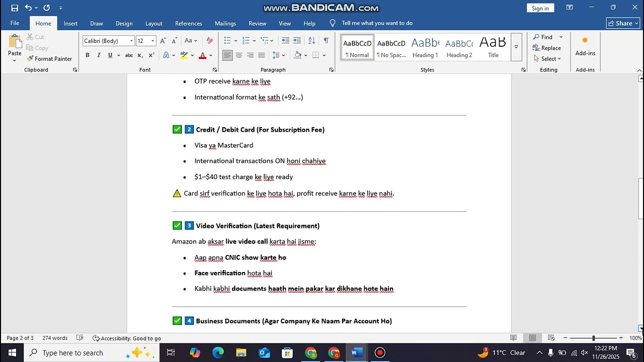Apply the Heading 1 style
This screenshot has height=362, width=644.
pos(425,47)
